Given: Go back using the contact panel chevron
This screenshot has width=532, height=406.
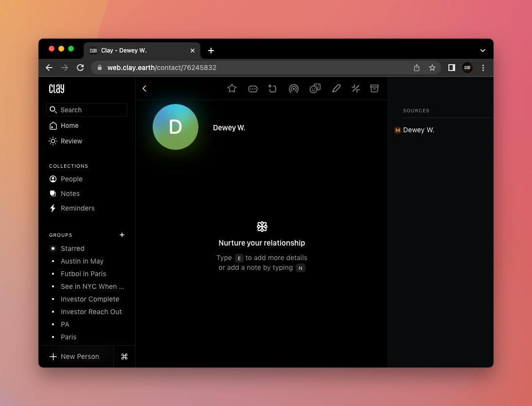Looking at the screenshot, I should (x=144, y=88).
